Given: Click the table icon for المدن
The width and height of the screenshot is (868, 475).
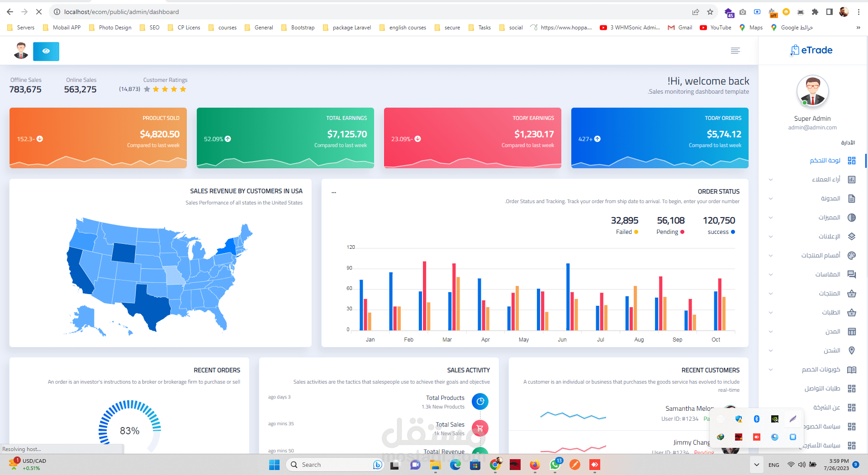Looking at the screenshot, I should click(852, 332).
